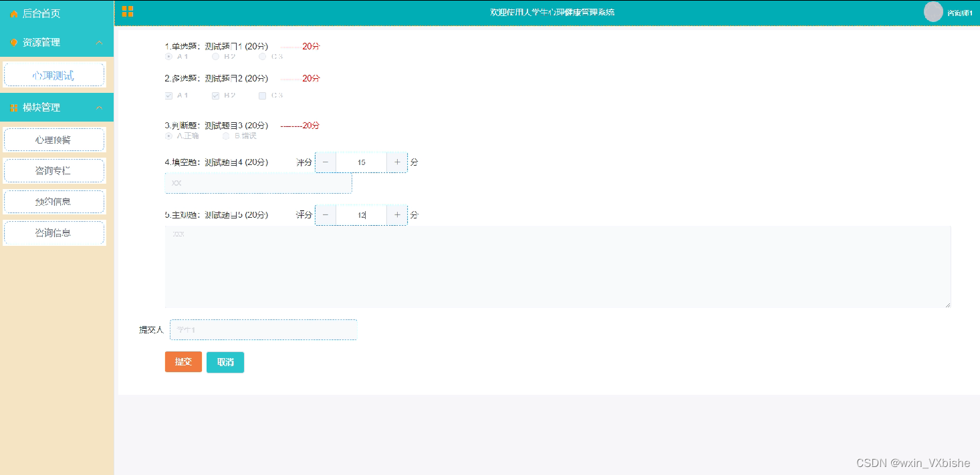980x475 pixels.
Task: Open the 预约信息 menu item
Action: [54, 202]
